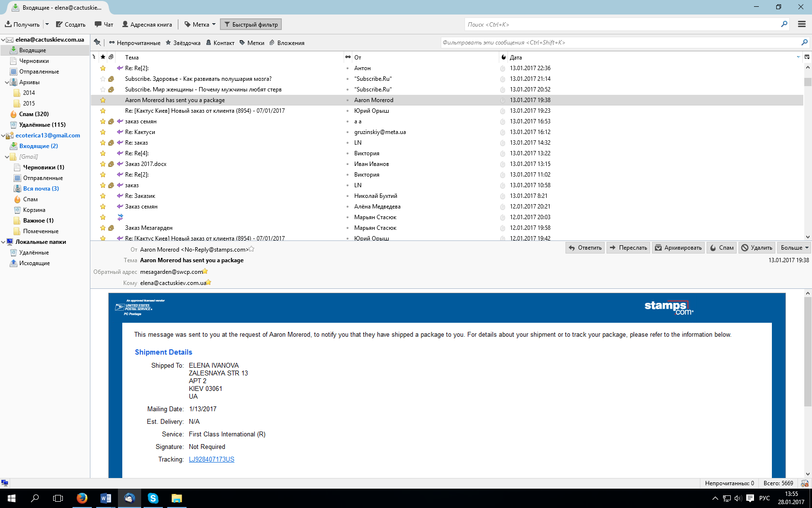Open Firefox from the taskbar
Image resolution: width=812 pixels, height=508 pixels.
tap(82, 498)
